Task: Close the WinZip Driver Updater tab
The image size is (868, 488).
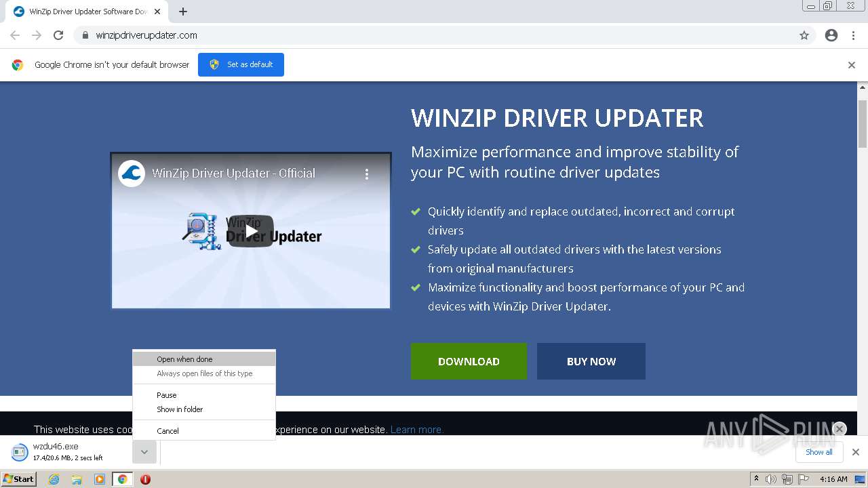Action: click(157, 12)
